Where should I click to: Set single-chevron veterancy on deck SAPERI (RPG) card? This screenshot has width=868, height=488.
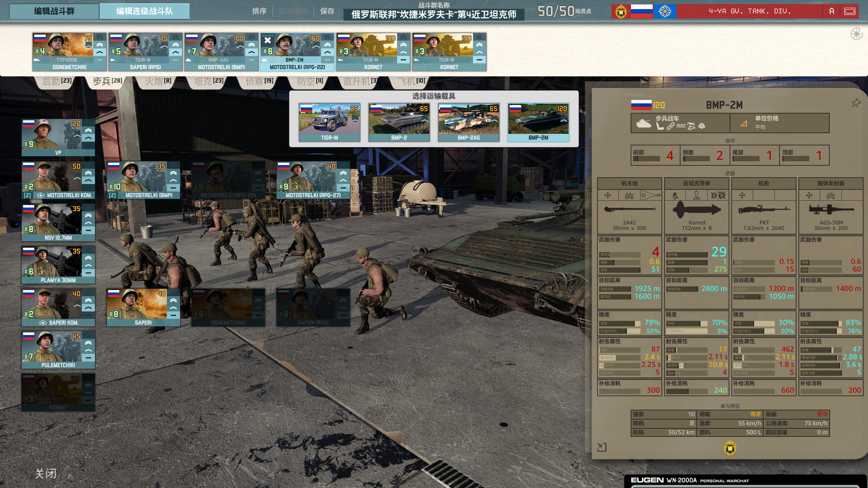[175, 53]
